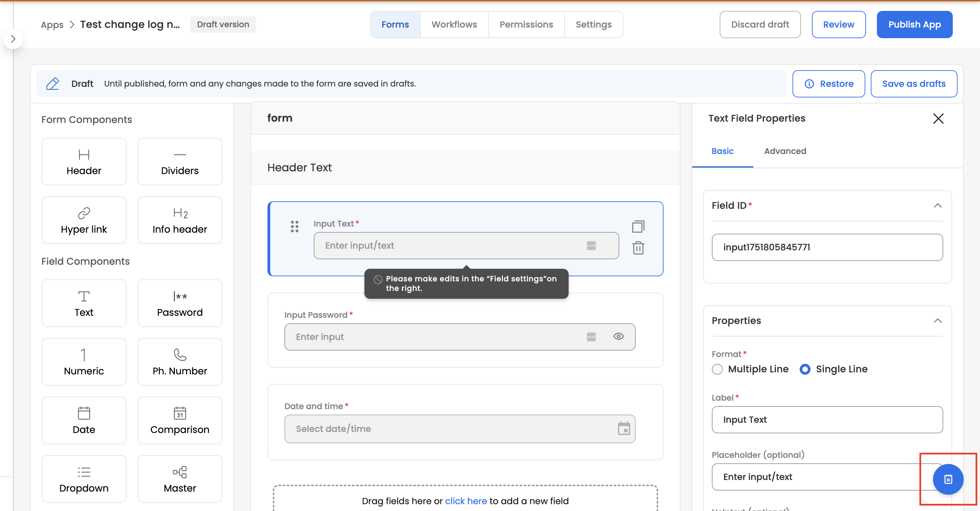980x511 pixels.
Task: Click the trash icon to delete Input Text
Action: click(x=638, y=248)
